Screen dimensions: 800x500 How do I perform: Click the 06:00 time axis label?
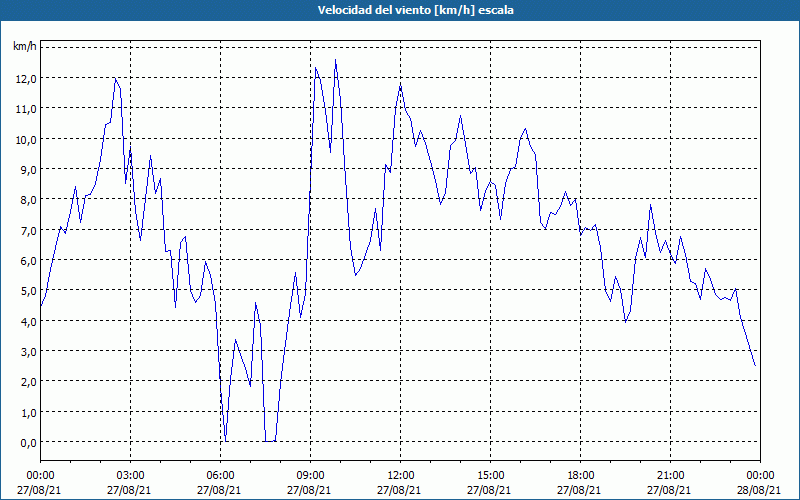pyautogui.click(x=220, y=476)
